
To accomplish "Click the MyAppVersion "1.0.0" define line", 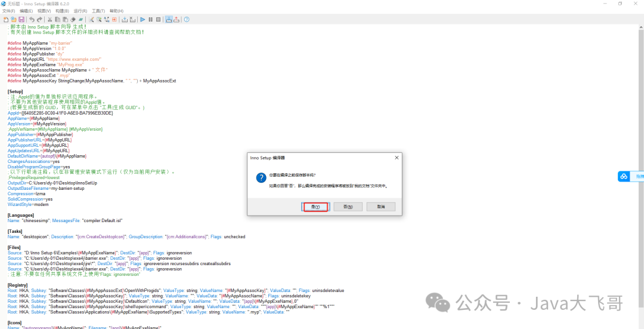I will pos(36,48).
